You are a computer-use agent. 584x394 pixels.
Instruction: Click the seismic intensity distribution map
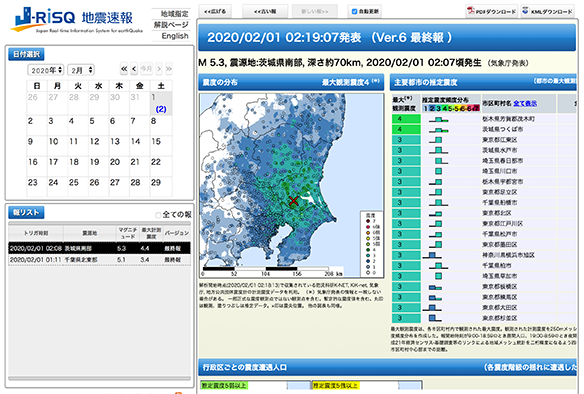(x=291, y=185)
